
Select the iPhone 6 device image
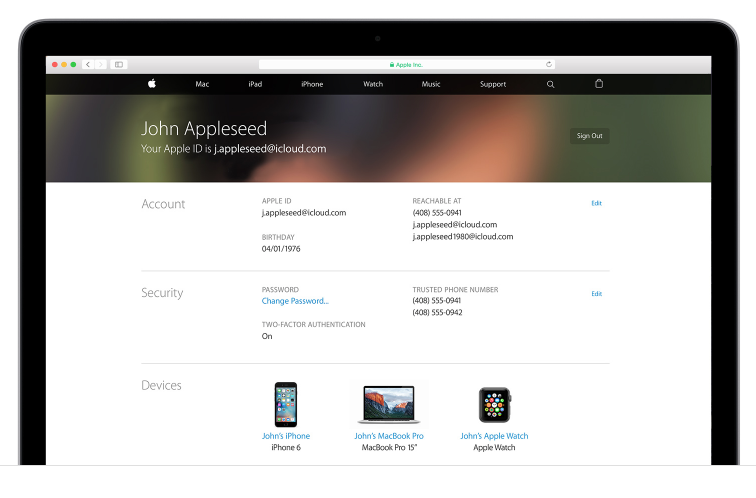(286, 404)
